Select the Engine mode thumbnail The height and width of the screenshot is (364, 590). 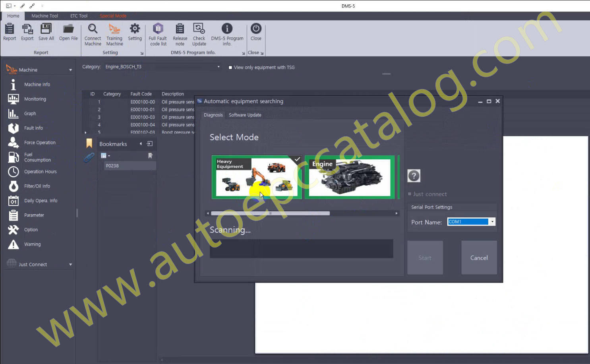(x=350, y=177)
